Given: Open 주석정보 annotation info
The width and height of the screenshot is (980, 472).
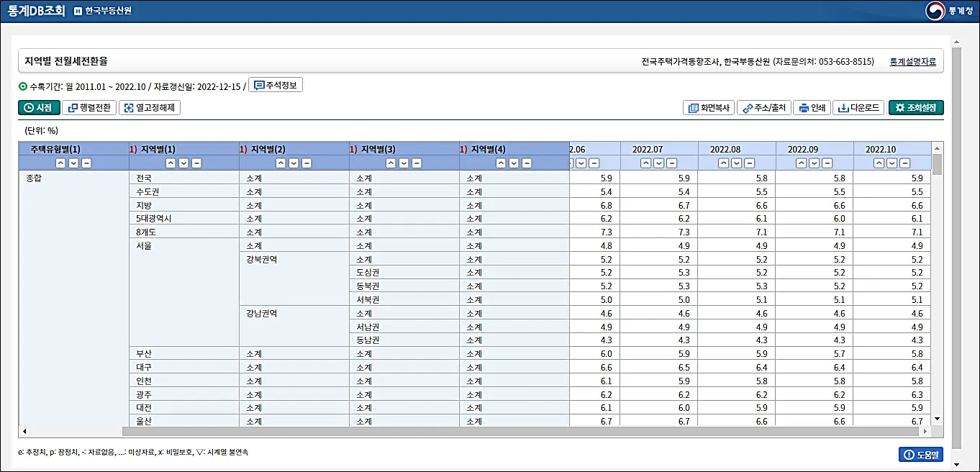Looking at the screenshot, I should (276, 85).
